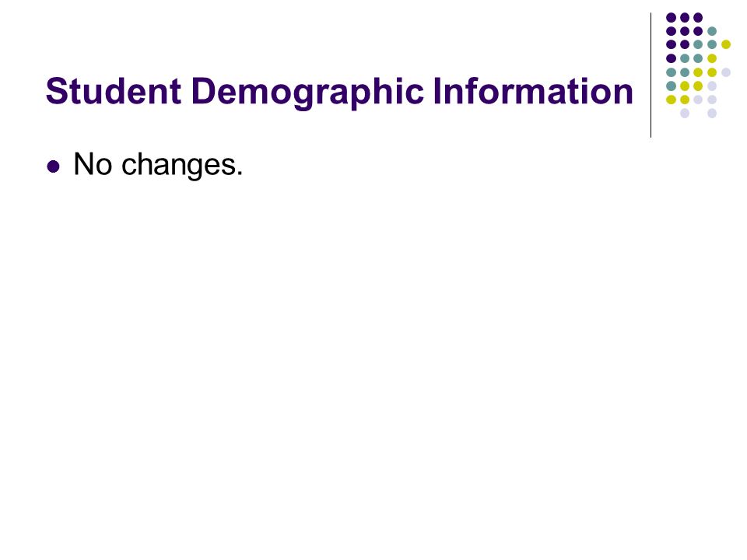Click the yellow dot ending the fourth dot row
Image resolution: width=747 pixels, height=560 pixels.
tap(712, 58)
